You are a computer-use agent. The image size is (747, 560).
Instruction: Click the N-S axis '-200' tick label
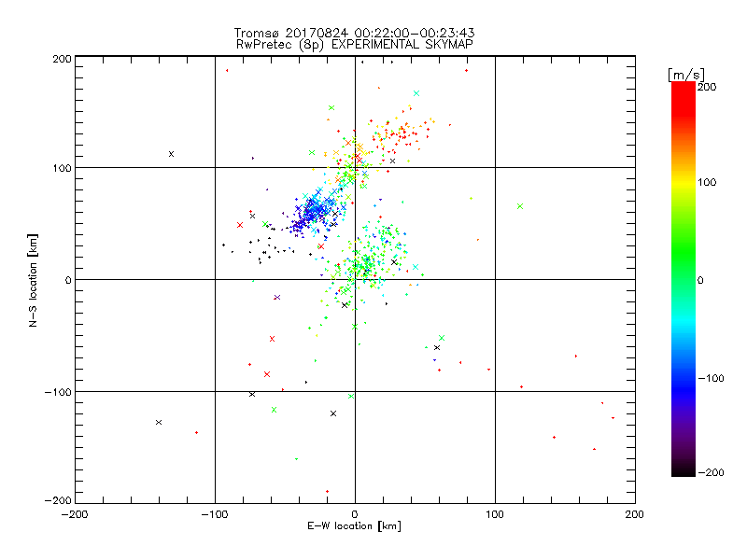[x=58, y=500]
